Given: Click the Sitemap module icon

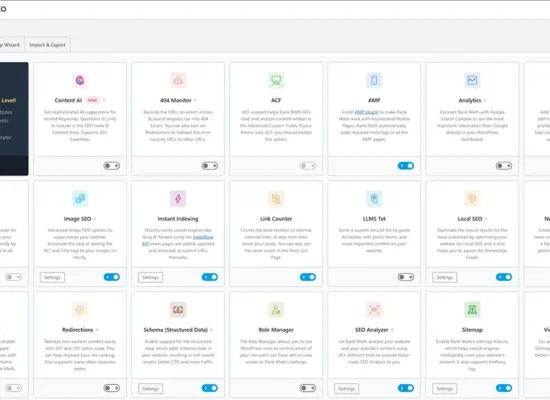Looking at the screenshot, I should pos(472,310).
